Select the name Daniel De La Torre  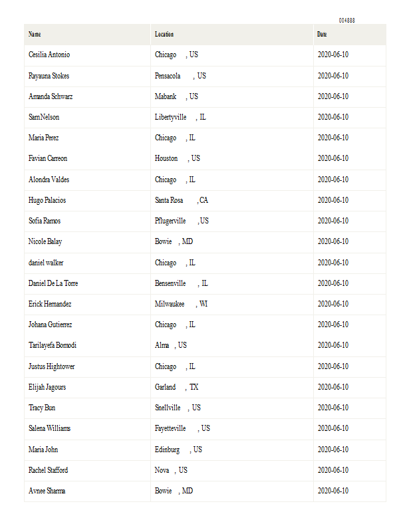(53, 283)
